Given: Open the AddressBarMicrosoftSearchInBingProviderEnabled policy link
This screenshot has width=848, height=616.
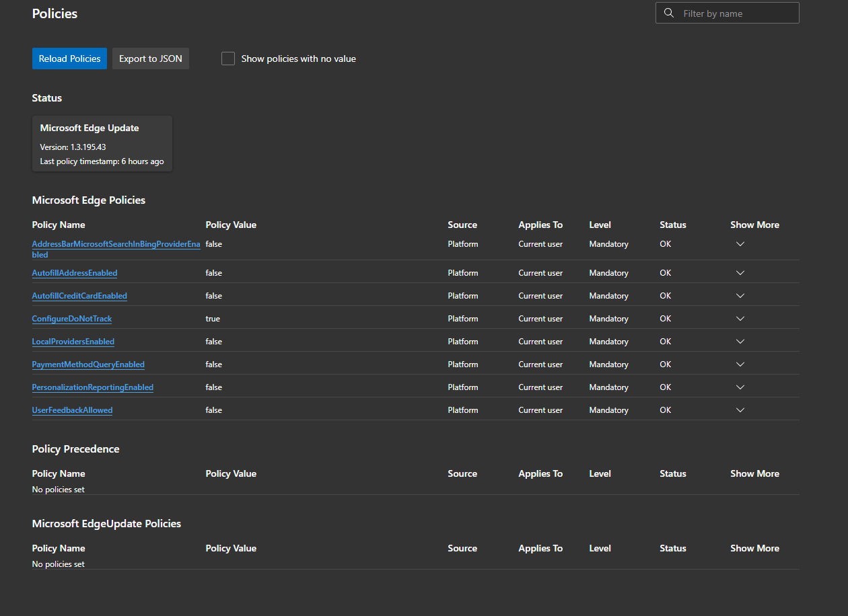Looking at the screenshot, I should coord(116,249).
